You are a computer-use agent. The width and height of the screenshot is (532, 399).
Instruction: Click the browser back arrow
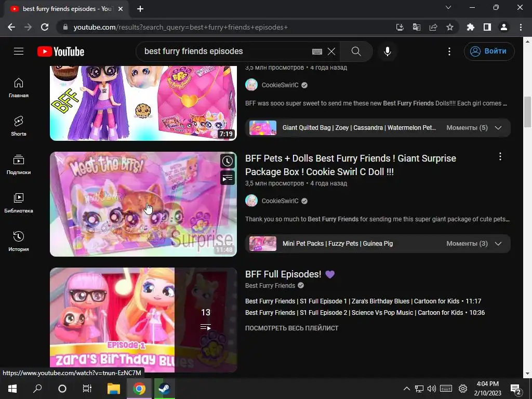(x=11, y=27)
